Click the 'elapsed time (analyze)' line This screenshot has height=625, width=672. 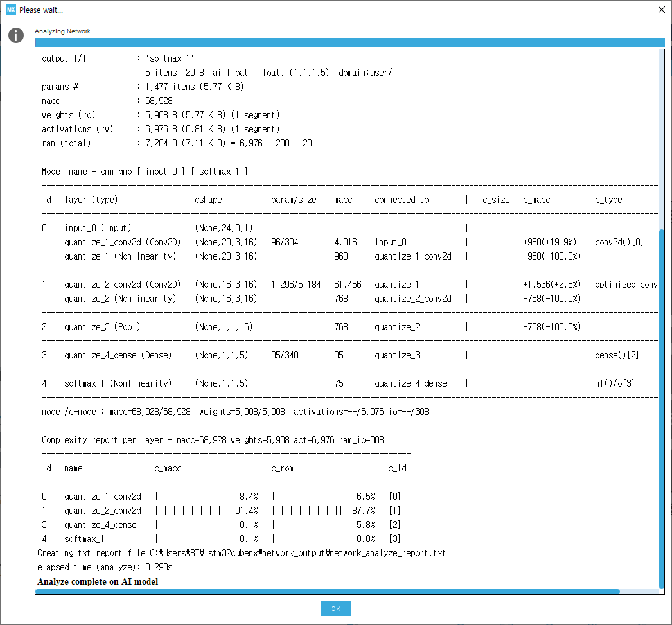coord(105,567)
